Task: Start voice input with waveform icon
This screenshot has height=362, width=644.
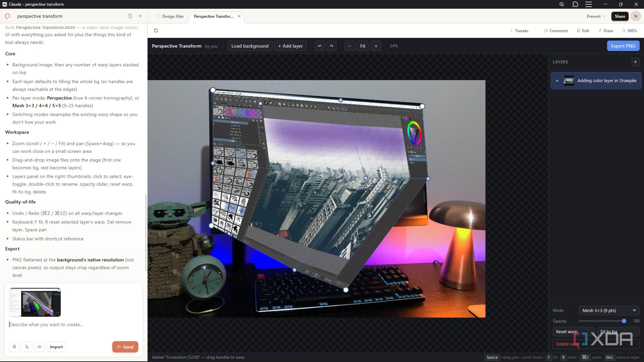Action: click(x=39, y=347)
